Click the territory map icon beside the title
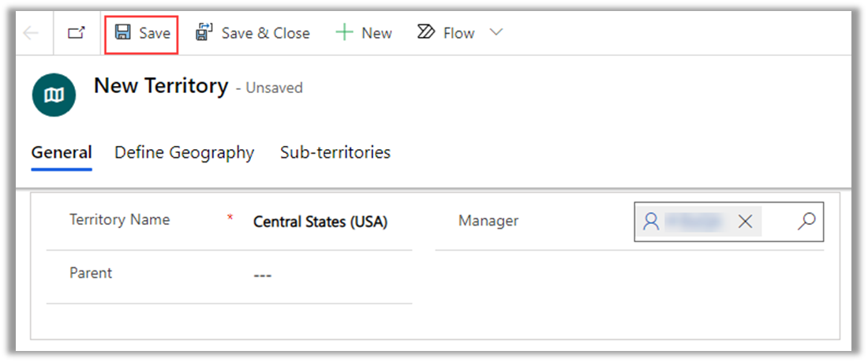Screen dimensions: 868x362 (54, 95)
